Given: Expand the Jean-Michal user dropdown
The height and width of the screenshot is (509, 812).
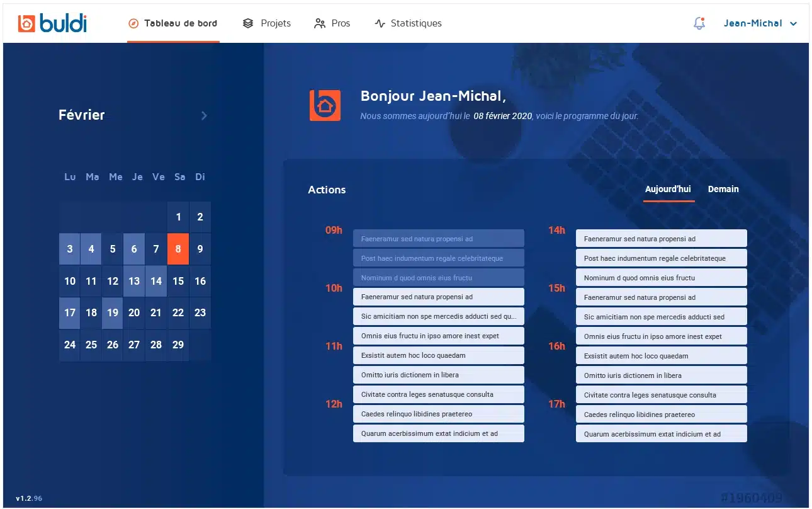Looking at the screenshot, I should click(x=760, y=23).
